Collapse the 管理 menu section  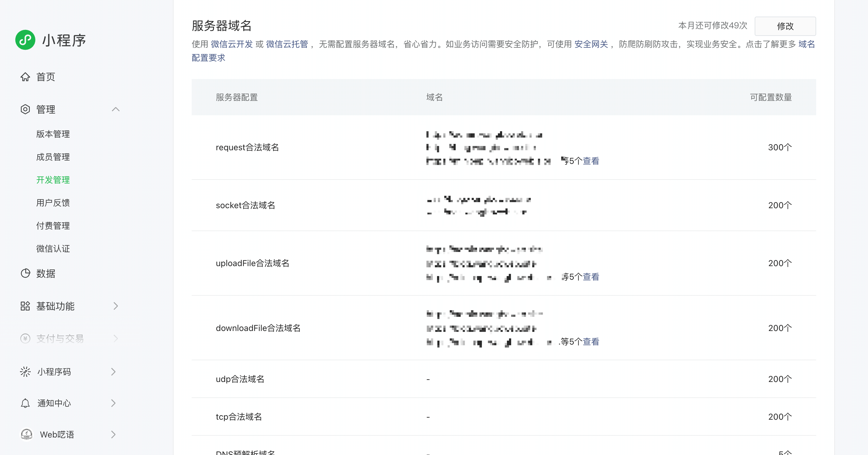coord(115,109)
